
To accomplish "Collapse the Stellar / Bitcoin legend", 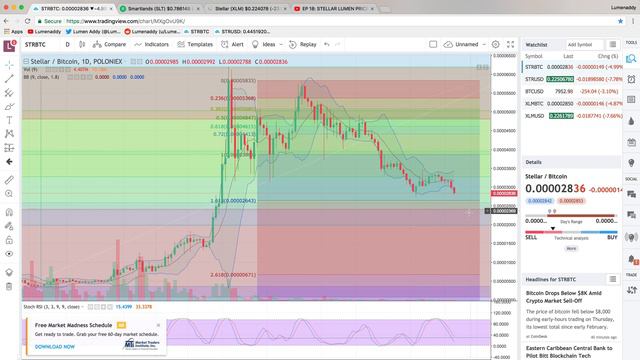I will click(x=26, y=62).
